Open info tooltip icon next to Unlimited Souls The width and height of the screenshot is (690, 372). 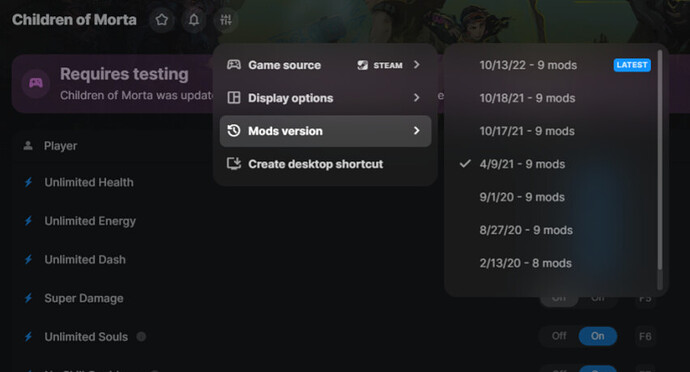click(141, 337)
